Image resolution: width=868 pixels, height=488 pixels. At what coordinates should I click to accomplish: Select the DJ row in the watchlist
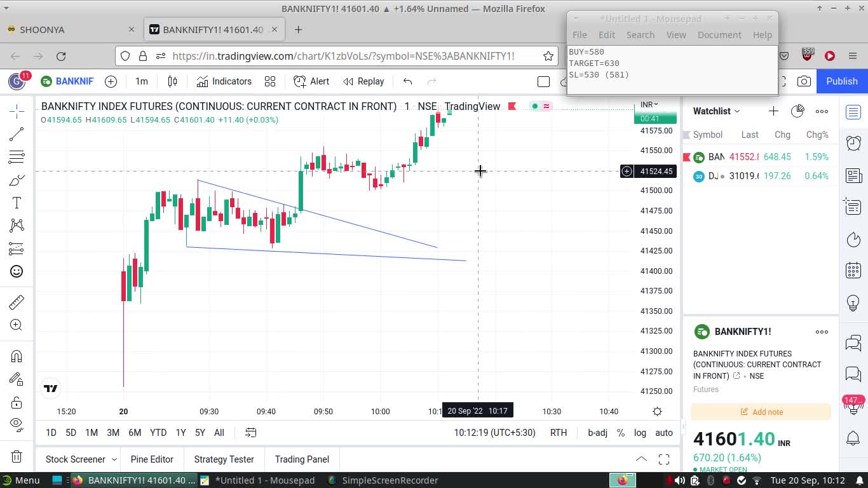[761, 176]
